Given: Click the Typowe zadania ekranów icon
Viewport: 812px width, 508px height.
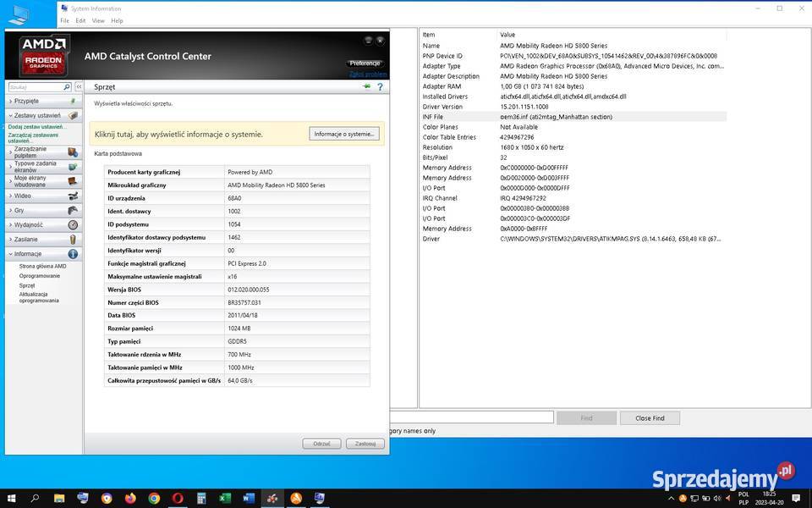Looking at the screenshot, I should click(73, 167).
